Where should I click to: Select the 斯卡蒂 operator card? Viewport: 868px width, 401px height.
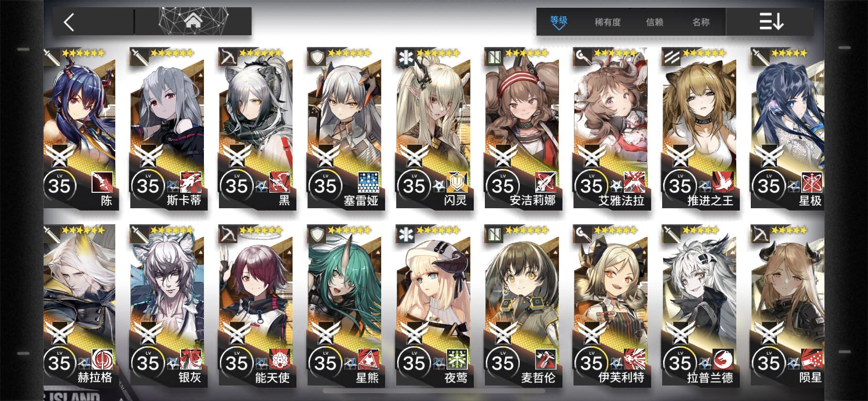click(x=167, y=128)
